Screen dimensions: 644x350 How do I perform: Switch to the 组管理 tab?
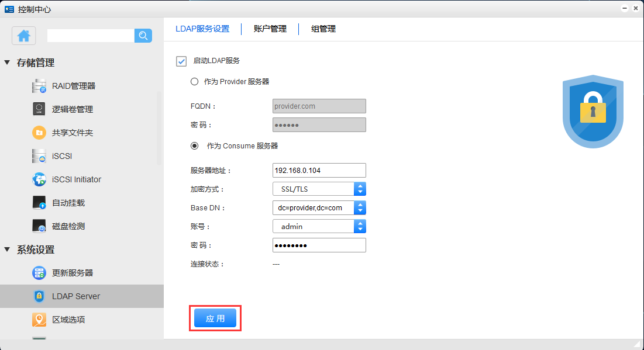[323, 29]
